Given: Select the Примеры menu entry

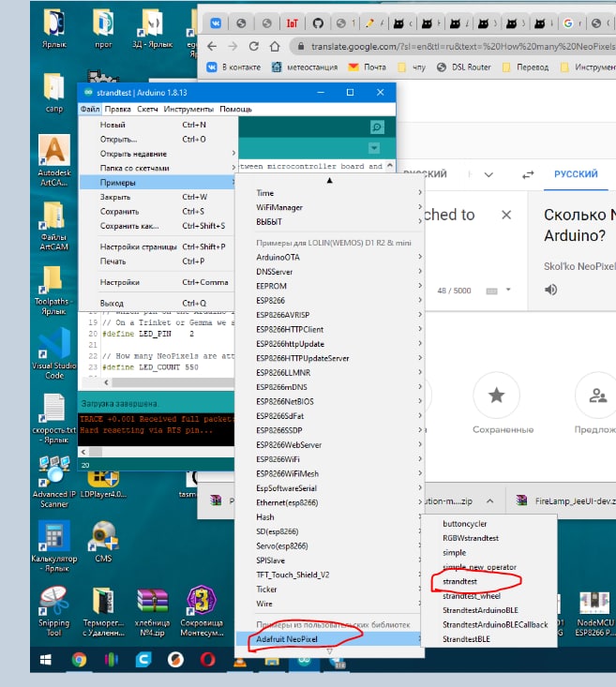Looking at the screenshot, I should 158,182.
